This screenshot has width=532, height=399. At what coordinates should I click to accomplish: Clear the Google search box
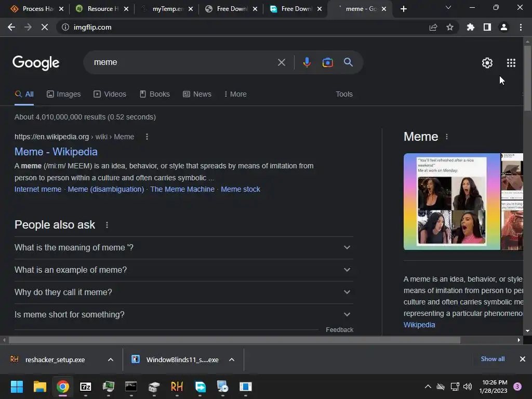point(281,62)
